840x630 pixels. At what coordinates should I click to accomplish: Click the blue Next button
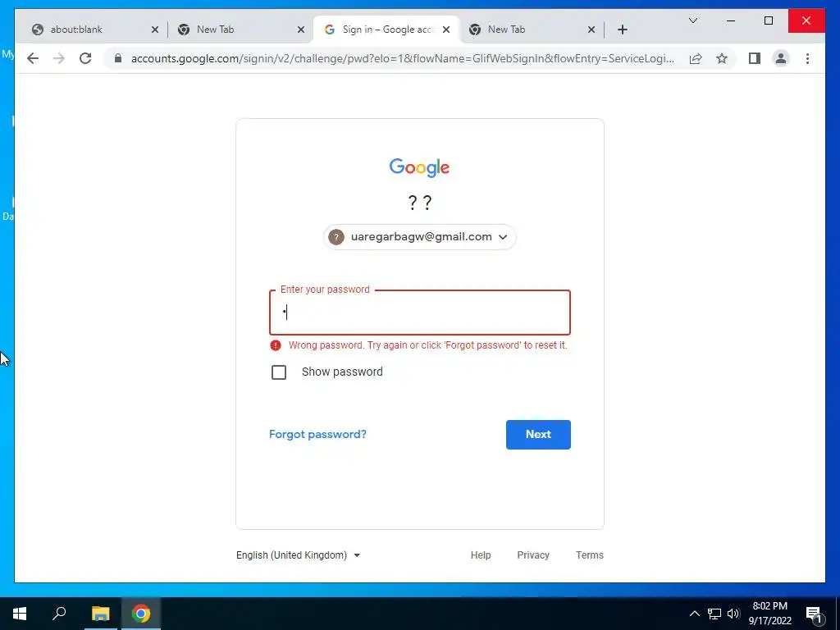538,435
